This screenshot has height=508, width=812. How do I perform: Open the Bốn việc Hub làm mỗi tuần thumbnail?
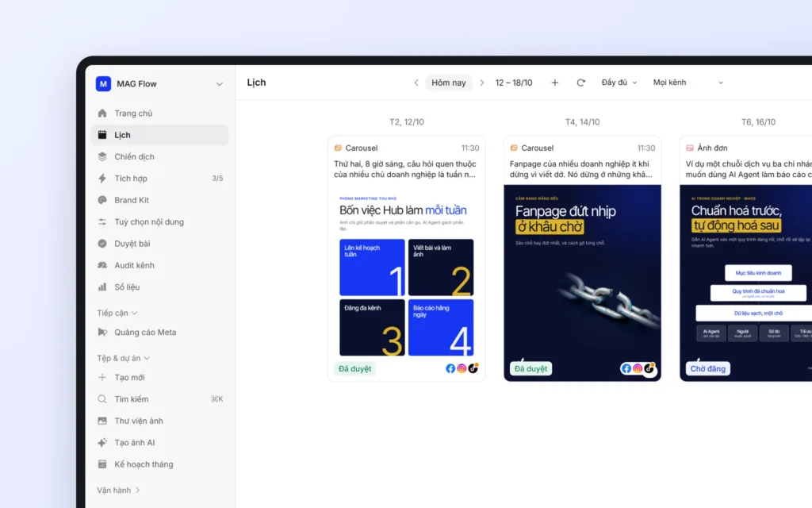(x=407, y=274)
